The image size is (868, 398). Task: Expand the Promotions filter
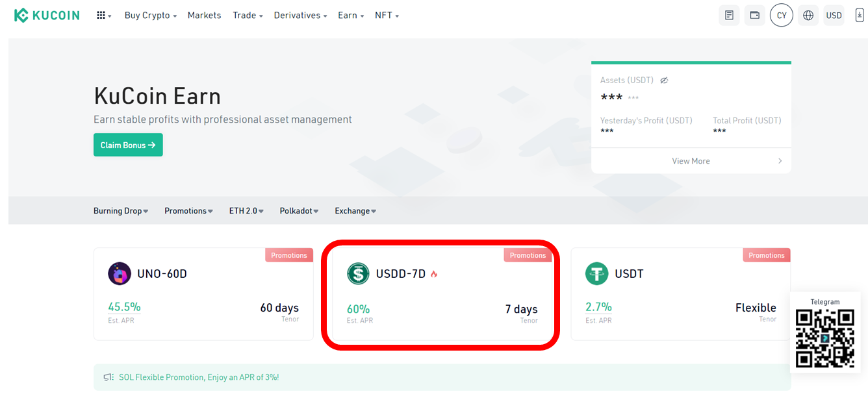pyautogui.click(x=188, y=211)
